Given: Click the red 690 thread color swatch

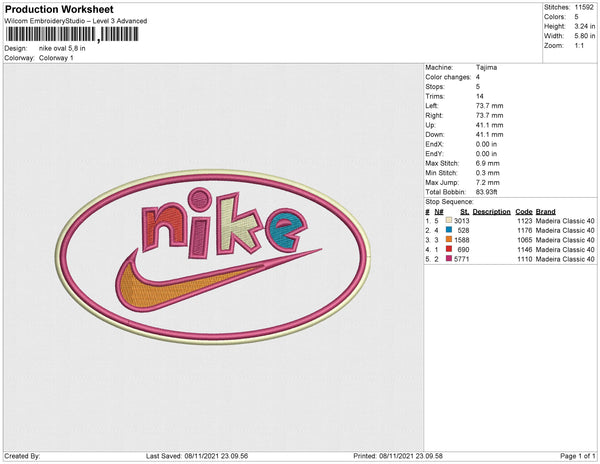Looking at the screenshot, I should pos(449,249).
